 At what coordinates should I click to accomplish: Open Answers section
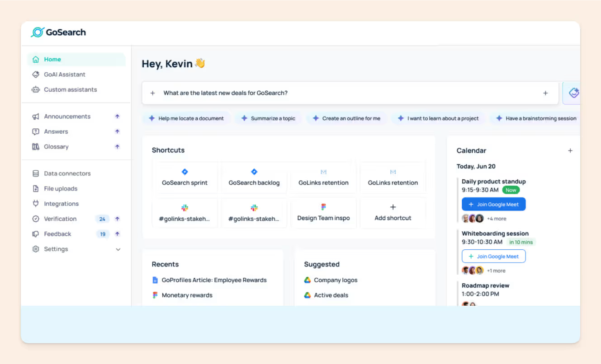pos(56,131)
